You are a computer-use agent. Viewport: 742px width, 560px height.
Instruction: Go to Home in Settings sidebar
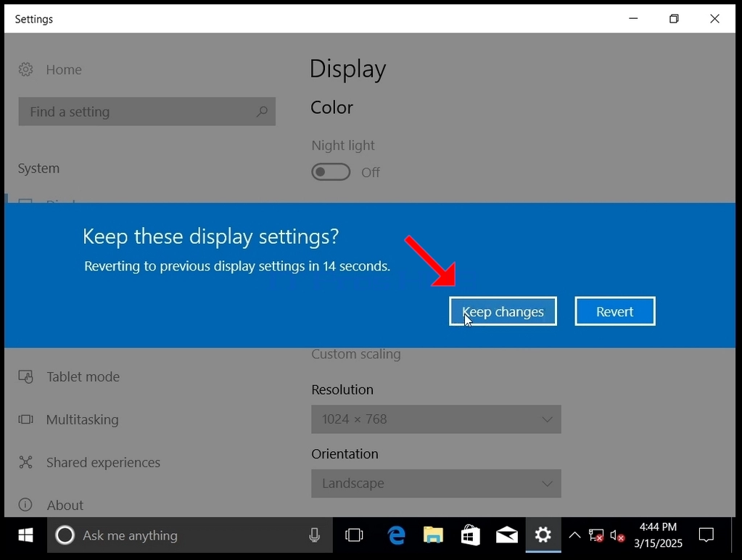[x=64, y=70]
